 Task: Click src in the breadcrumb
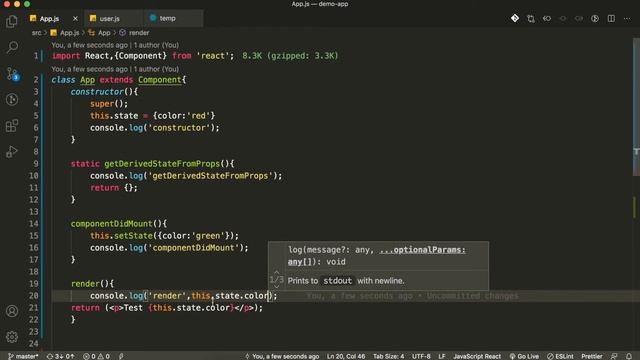coord(36,33)
